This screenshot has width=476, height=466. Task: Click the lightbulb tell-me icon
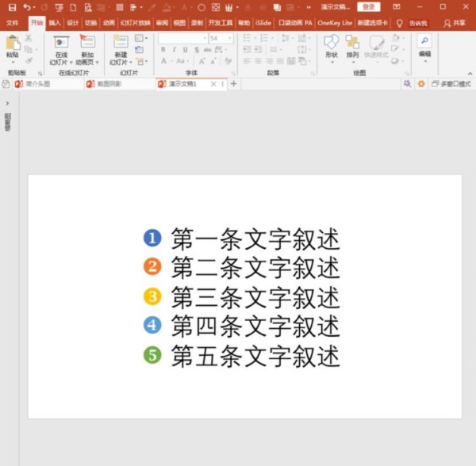400,23
